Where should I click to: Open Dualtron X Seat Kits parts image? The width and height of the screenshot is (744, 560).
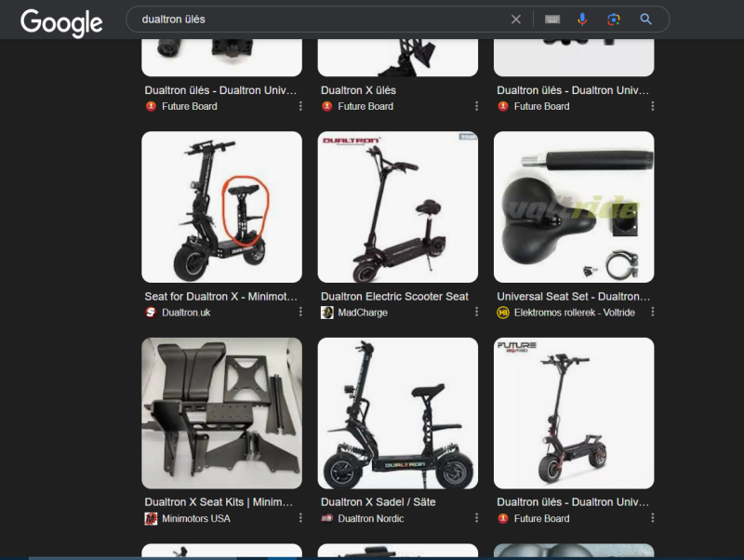click(221, 413)
